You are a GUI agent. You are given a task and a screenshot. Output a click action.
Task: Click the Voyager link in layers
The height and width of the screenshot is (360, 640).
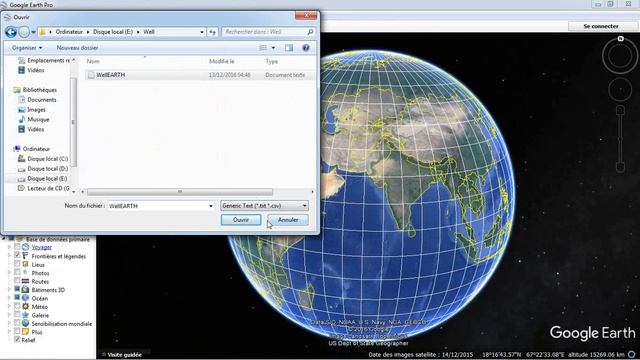[42, 247]
